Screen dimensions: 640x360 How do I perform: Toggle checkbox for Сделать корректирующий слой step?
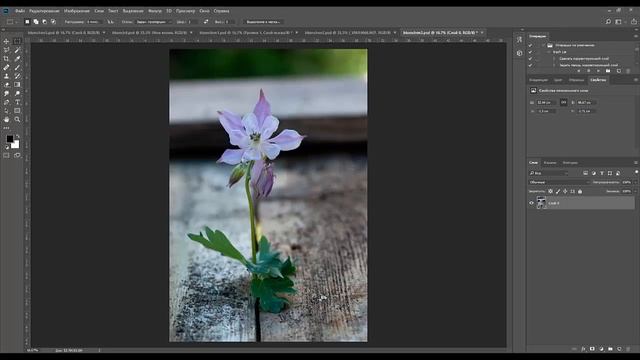[530, 58]
